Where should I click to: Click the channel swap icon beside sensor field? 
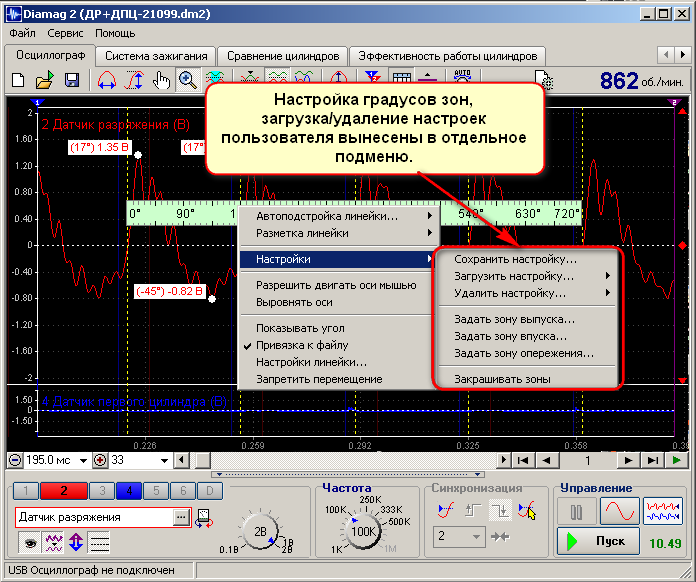(204, 518)
